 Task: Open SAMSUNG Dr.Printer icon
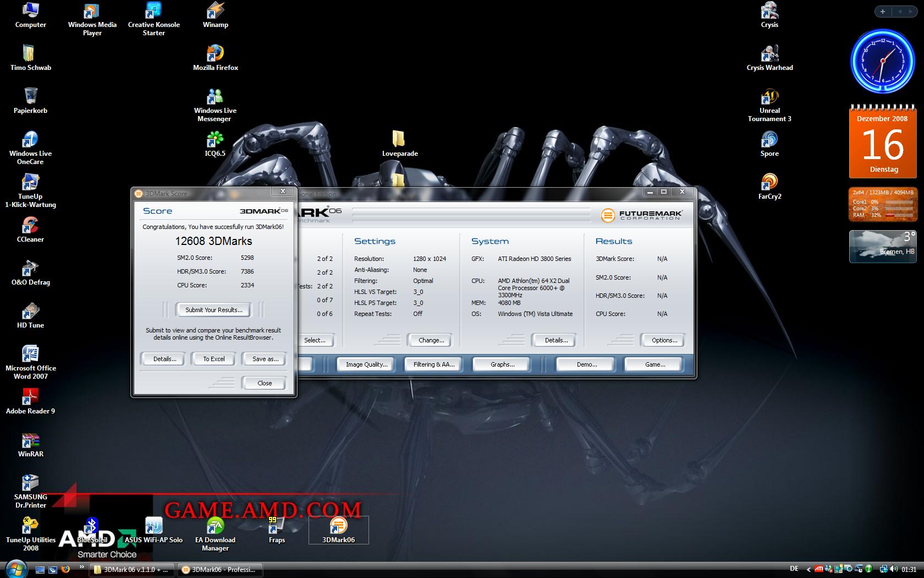[x=30, y=492]
